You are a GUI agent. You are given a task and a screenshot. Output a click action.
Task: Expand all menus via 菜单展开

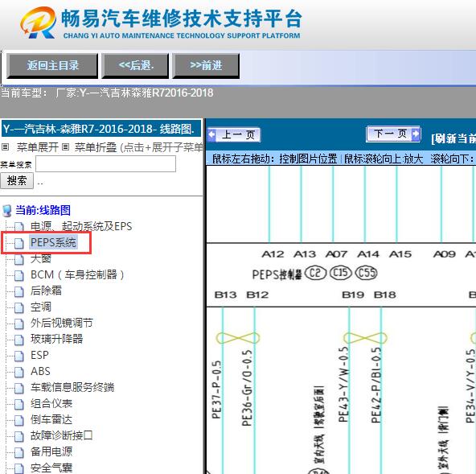point(37,147)
